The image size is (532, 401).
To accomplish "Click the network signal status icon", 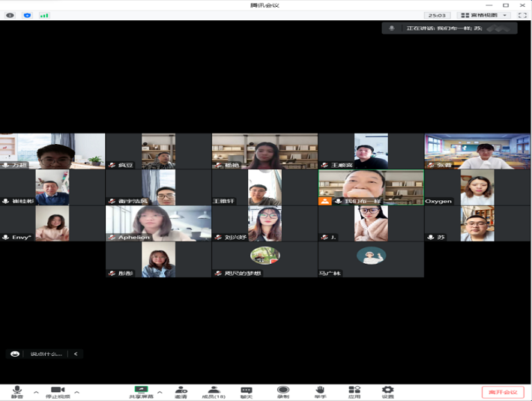I will [44, 15].
